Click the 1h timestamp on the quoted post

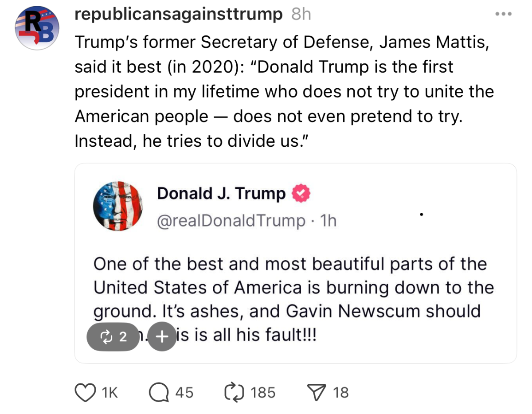click(x=328, y=220)
